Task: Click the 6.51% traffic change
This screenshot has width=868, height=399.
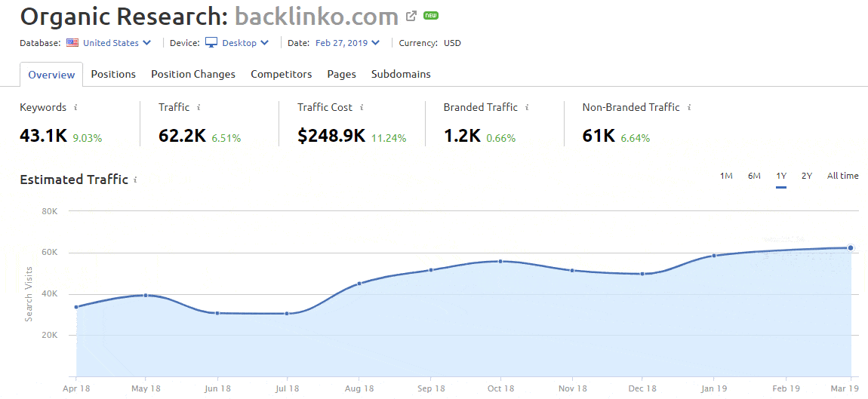Action: [x=226, y=138]
